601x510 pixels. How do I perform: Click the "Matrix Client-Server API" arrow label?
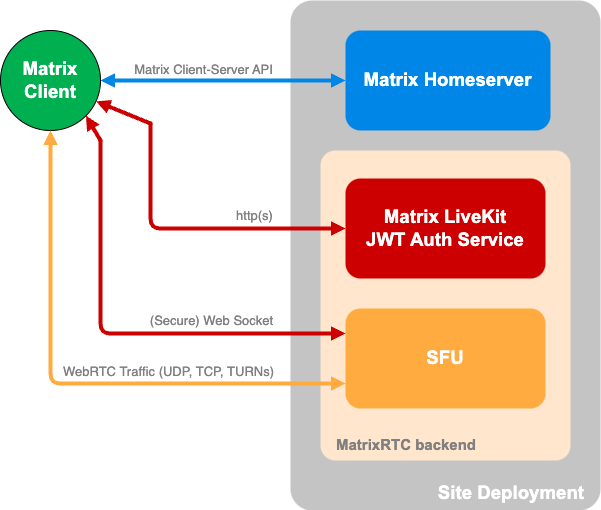[203, 70]
